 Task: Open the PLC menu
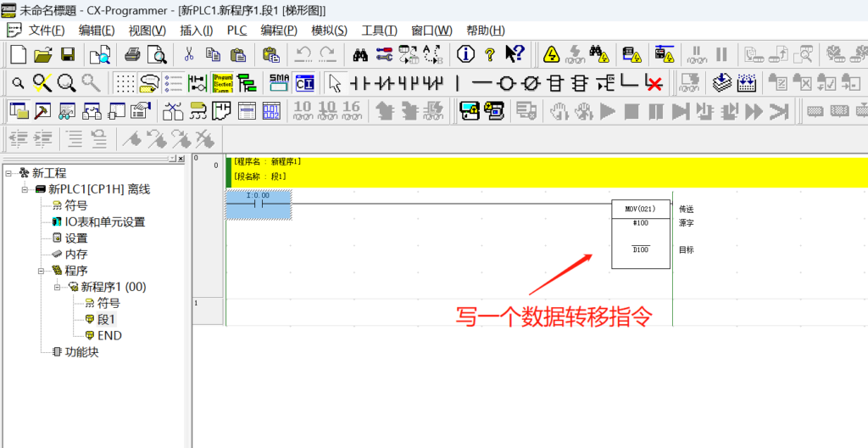(236, 31)
